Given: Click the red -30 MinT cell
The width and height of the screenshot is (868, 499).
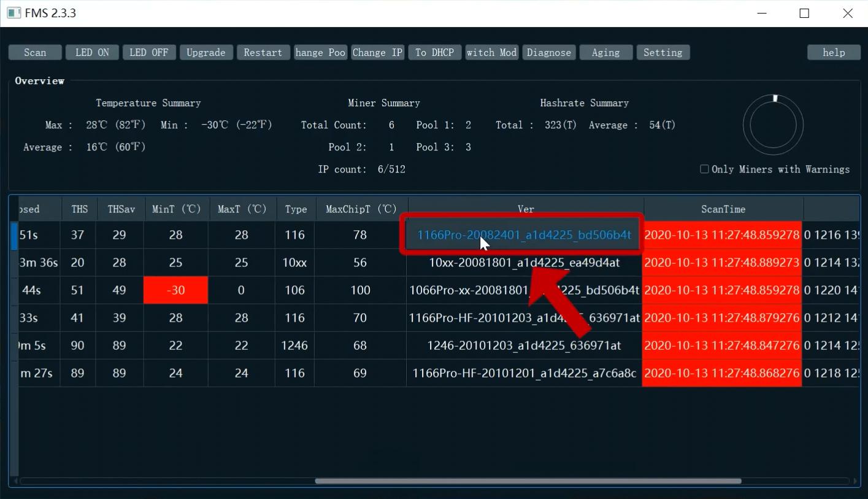Looking at the screenshot, I should pos(175,290).
